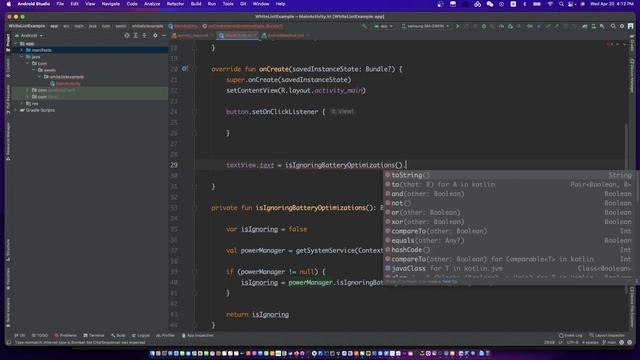Screen dimensions: 640x360
Task: Open the Terminal tool window
Action: pos(94,336)
